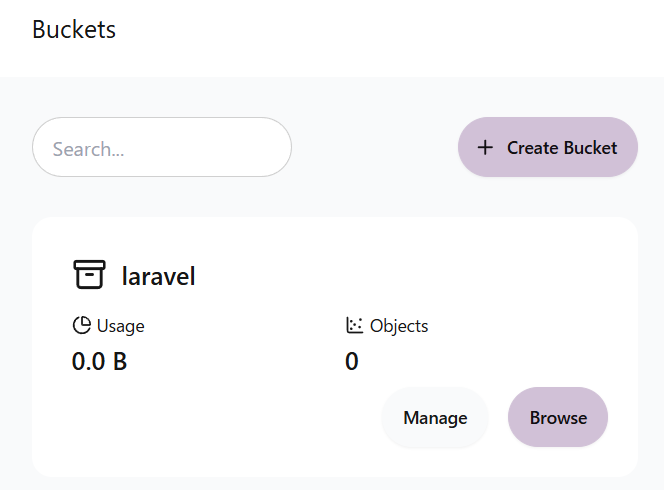
Task: Click the plus icon on Create Bucket
Action: click(x=485, y=148)
